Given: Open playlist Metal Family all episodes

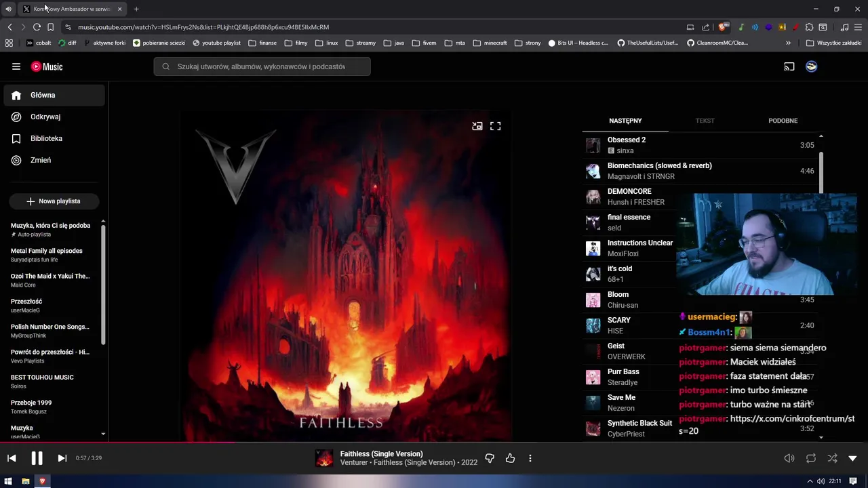Looking at the screenshot, I should 51,255.
